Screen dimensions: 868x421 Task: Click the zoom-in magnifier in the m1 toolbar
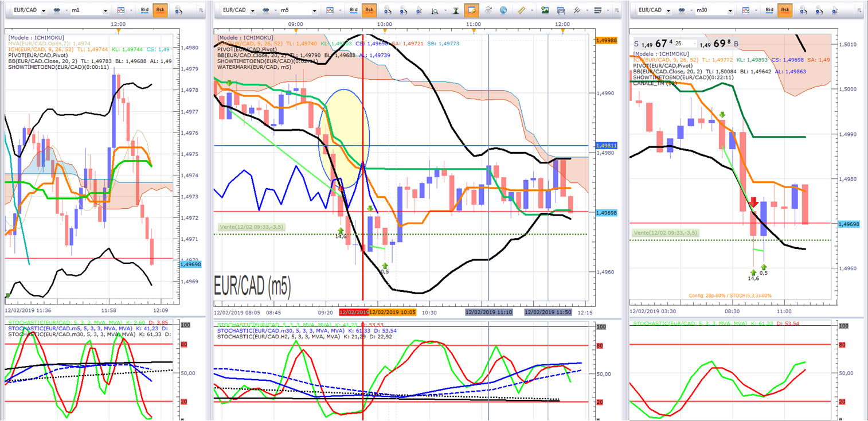(x=179, y=10)
